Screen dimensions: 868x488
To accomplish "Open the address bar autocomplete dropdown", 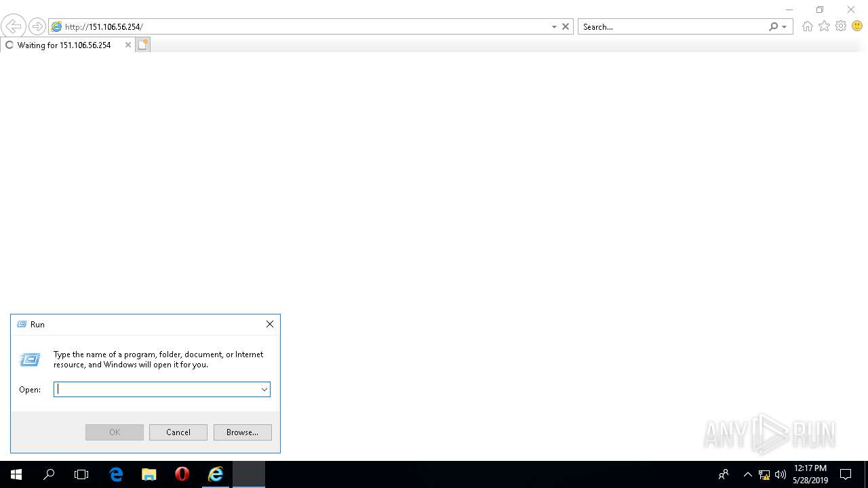I will pyautogui.click(x=554, y=26).
